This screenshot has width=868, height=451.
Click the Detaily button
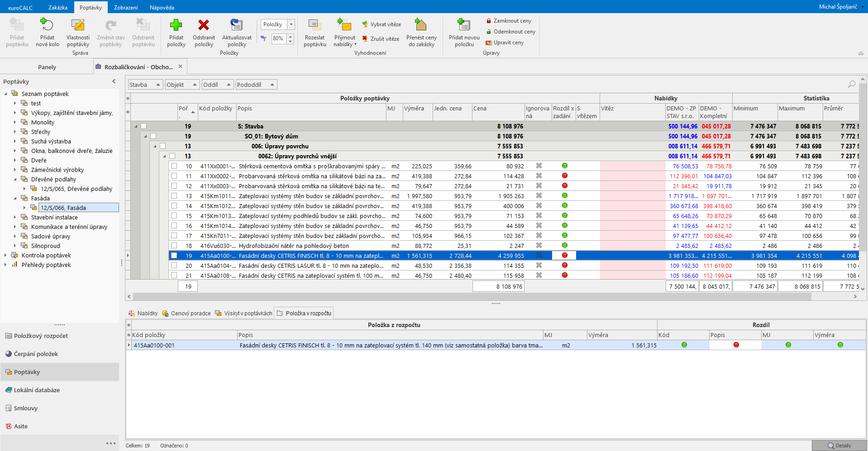839,446
